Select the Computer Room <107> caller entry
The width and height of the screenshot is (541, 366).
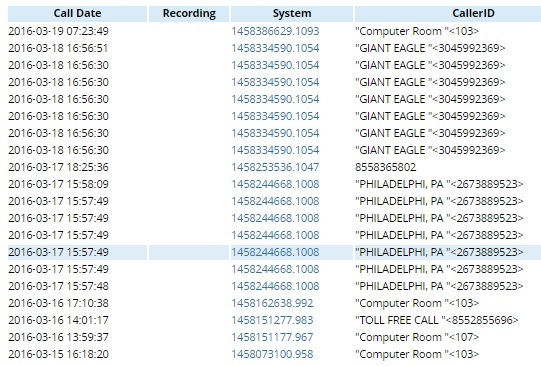point(417,337)
